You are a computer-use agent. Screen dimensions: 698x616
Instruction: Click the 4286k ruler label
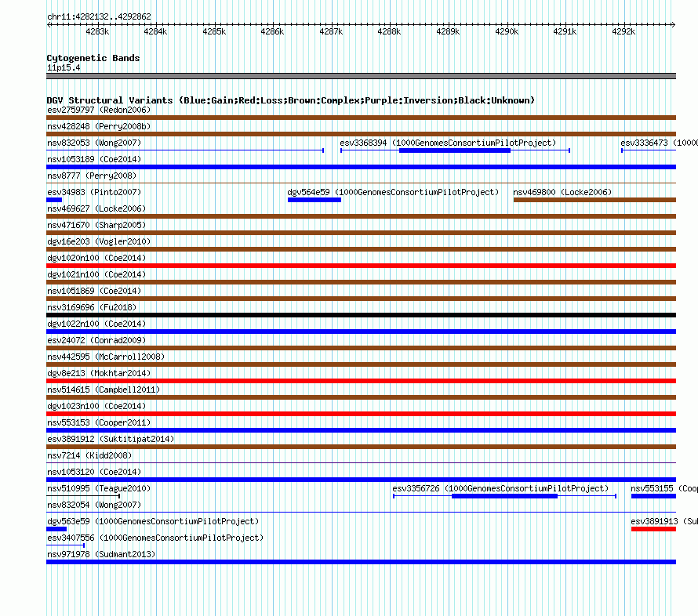pyautogui.click(x=272, y=31)
